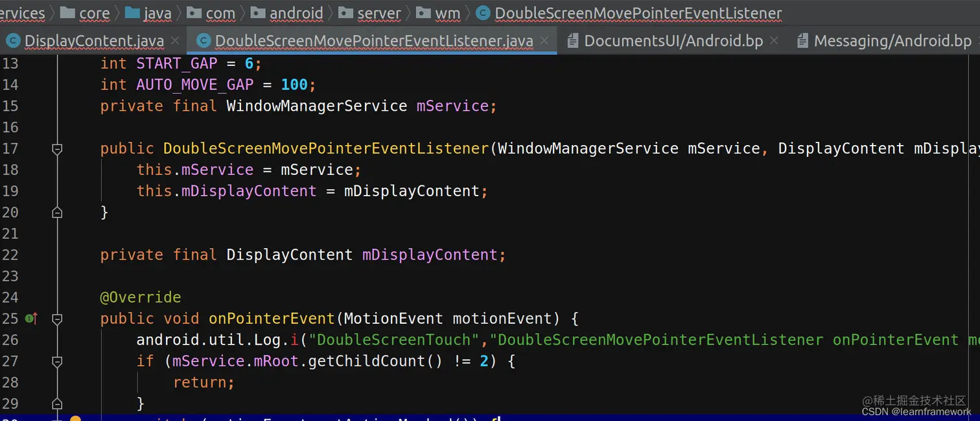Viewport: 980px width, 421px height.
Task: Collapse the if block on line 27
Action: [57, 361]
